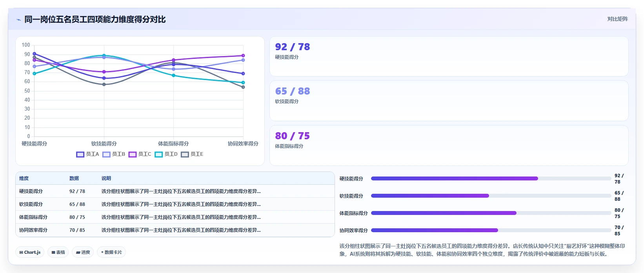Toggle 员工E legend entry
The height and width of the screenshot is (273, 644).
192,154
